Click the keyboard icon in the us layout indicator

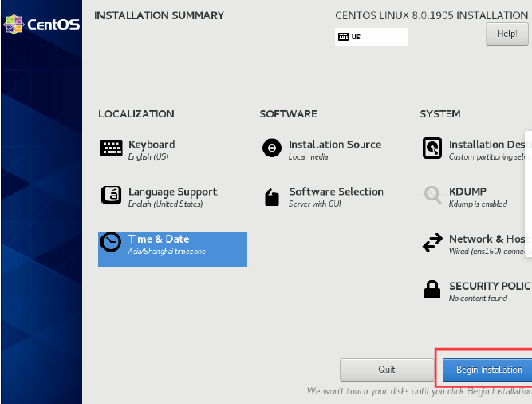coord(343,37)
